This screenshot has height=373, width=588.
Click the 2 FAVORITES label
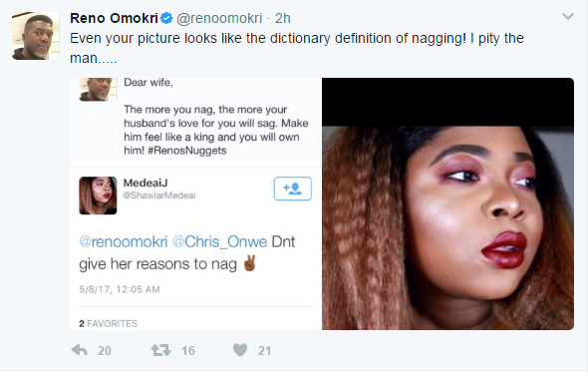108,323
